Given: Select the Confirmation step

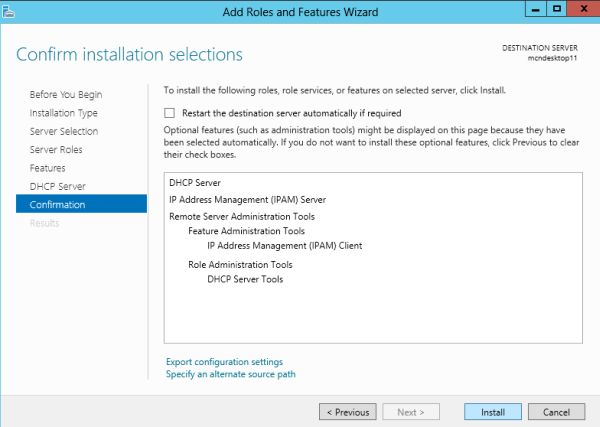Looking at the screenshot, I should point(58,205).
